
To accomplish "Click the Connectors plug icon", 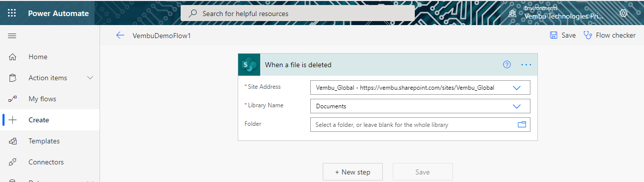I will coord(13,162).
